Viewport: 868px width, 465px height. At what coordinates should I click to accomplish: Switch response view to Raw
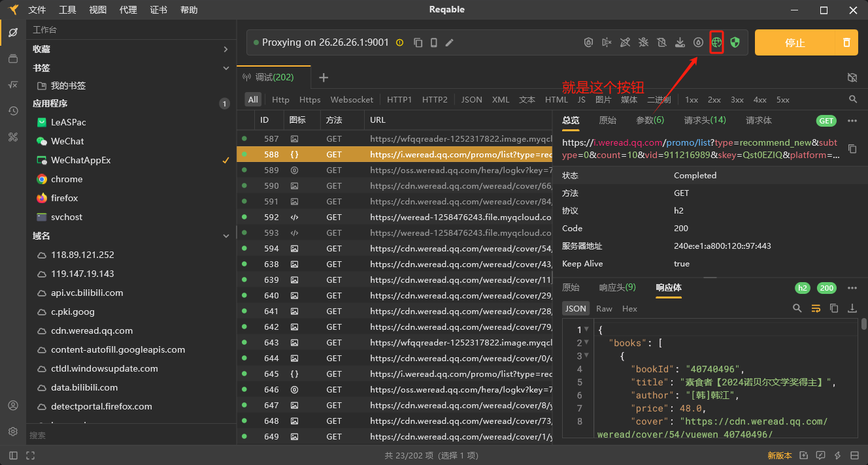[605, 308]
